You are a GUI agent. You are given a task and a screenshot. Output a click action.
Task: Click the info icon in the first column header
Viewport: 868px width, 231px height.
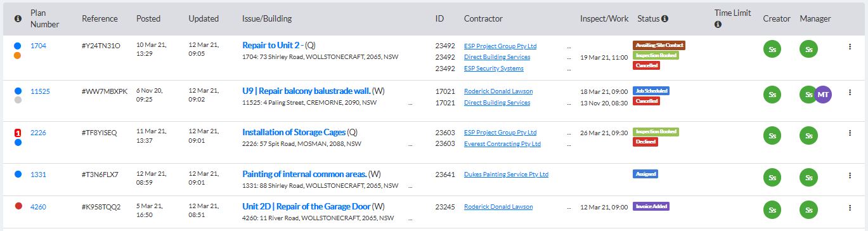(18, 19)
